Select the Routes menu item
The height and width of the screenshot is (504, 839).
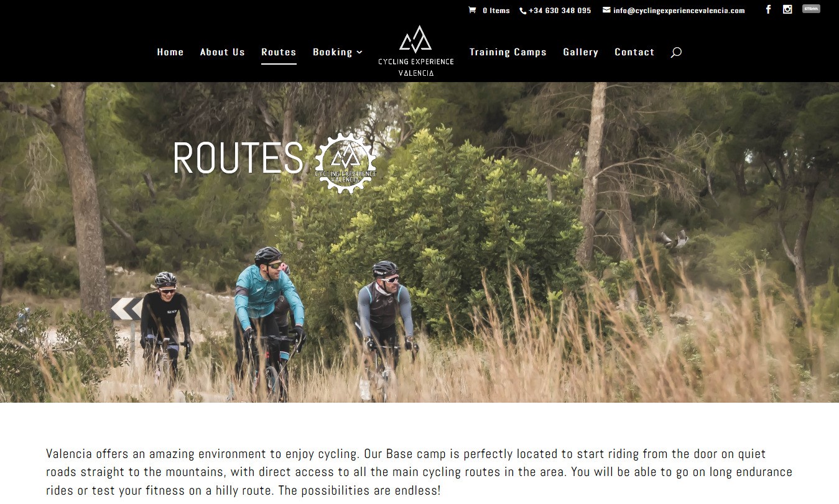[x=279, y=52]
